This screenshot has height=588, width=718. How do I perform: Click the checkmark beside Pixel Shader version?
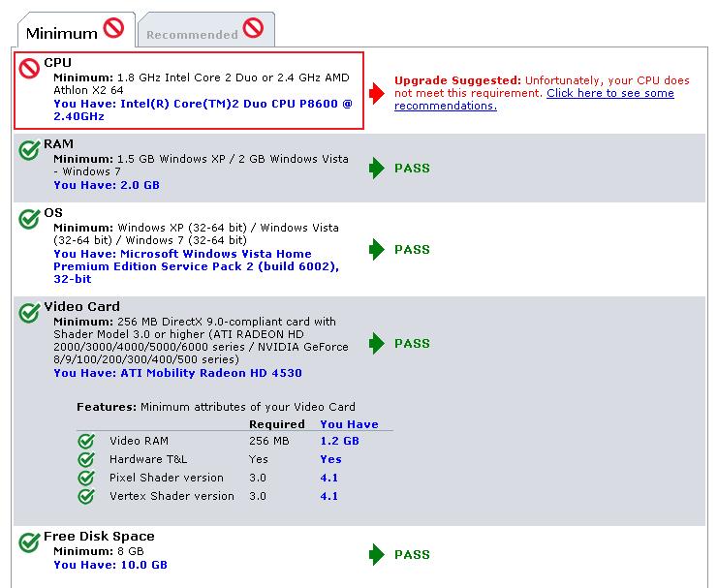[86, 478]
